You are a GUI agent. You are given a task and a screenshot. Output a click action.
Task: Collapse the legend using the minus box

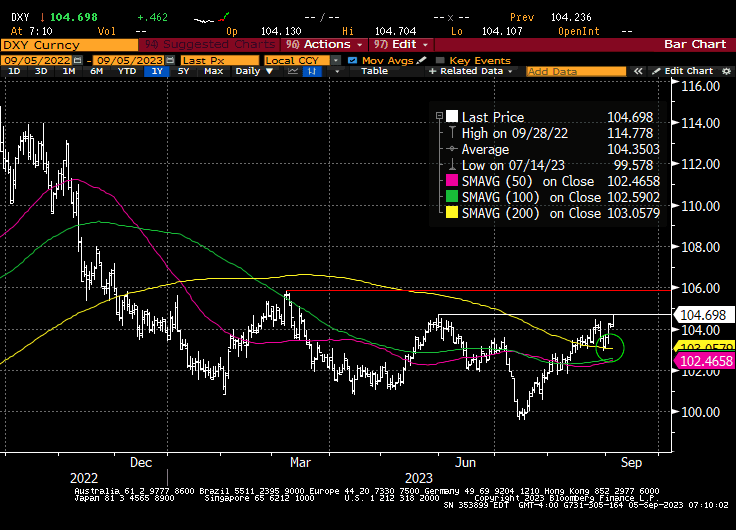[x=438, y=116]
